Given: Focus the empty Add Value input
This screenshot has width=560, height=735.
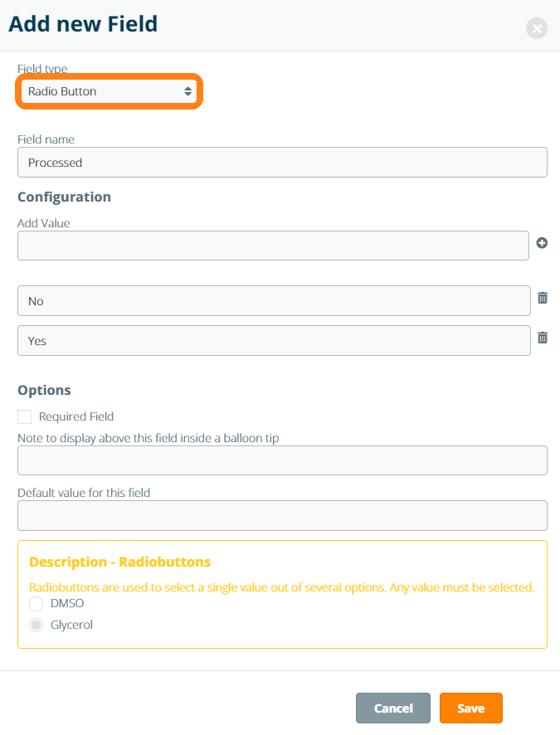Looking at the screenshot, I should 273,246.
